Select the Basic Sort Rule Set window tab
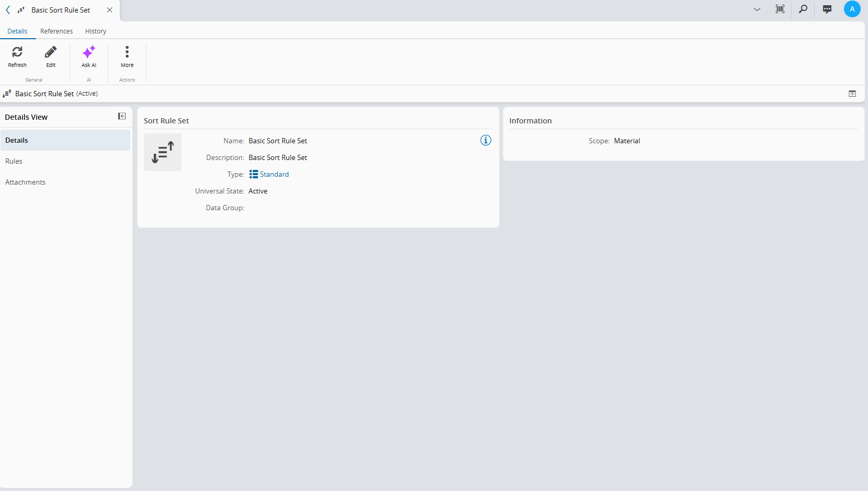 pyautogui.click(x=61, y=10)
